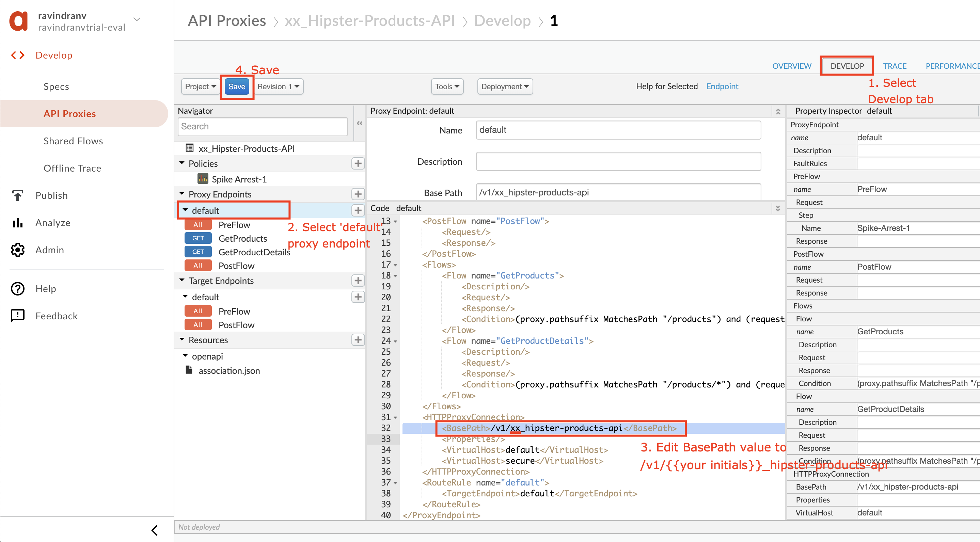Collapse the Policies tree section
The image size is (980, 542).
[x=182, y=163]
